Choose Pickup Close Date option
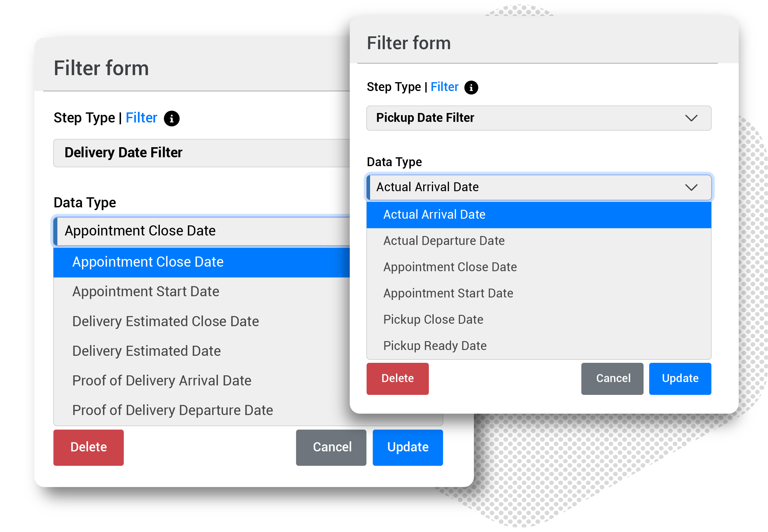The height and width of the screenshot is (532, 768). coord(433,319)
